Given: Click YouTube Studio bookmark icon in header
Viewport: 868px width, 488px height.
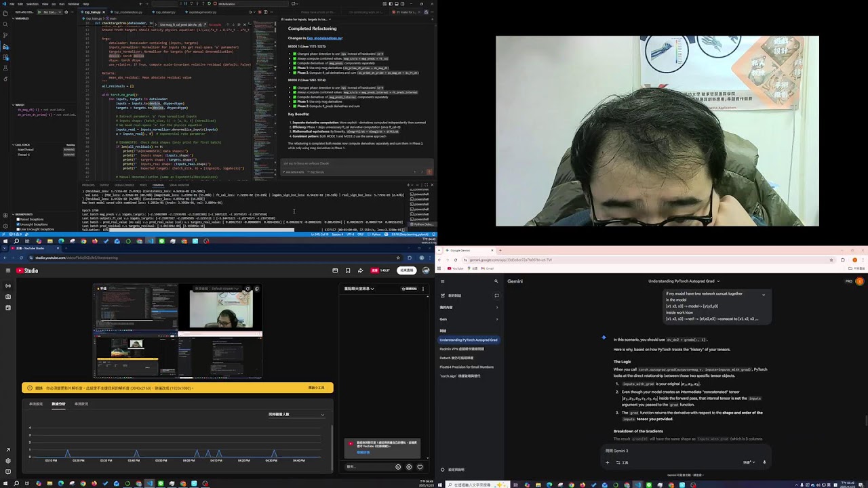Looking at the screenshot, I should click(x=348, y=270).
